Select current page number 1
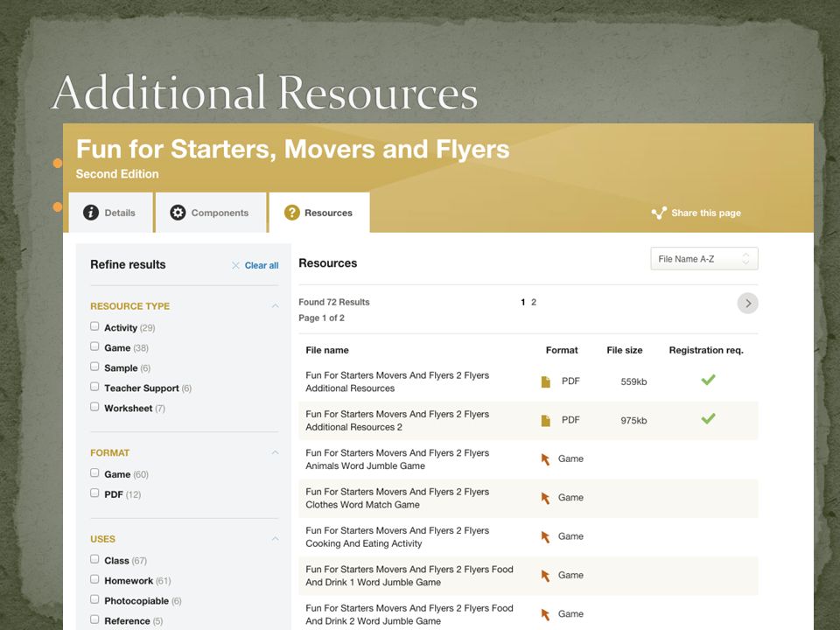 pyautogui.click(x=523, y=302)
